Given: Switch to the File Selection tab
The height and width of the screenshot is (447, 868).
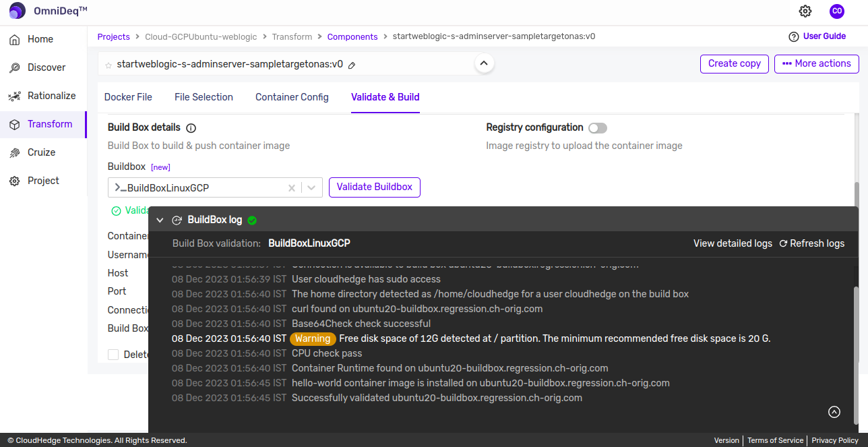Looking at the screenshot, I should (204, 97).
